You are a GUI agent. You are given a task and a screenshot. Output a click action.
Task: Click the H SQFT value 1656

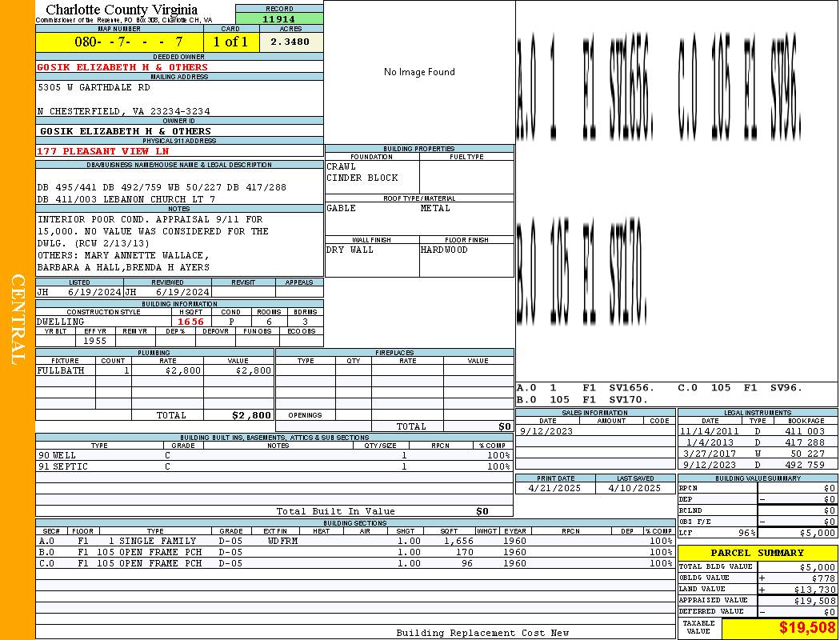coord(190,322)
